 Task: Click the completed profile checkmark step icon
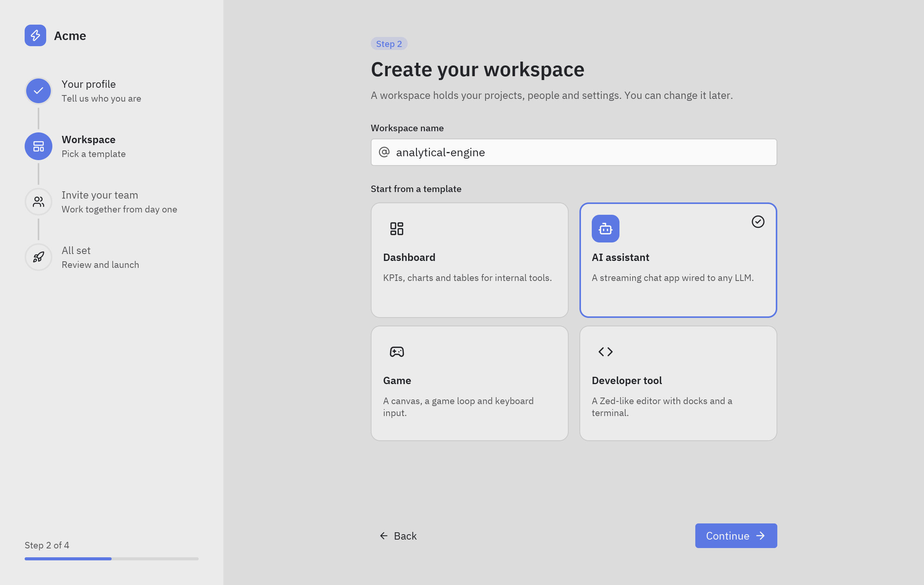tap(38, 91)
